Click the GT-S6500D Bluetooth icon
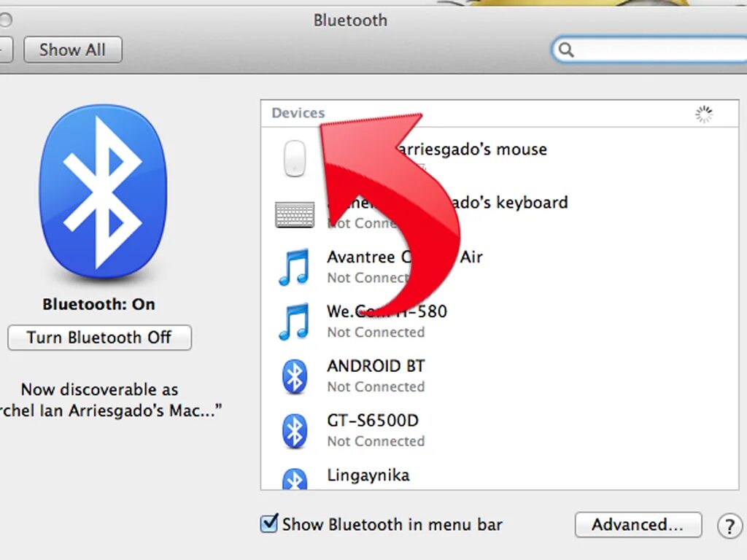 294,430
